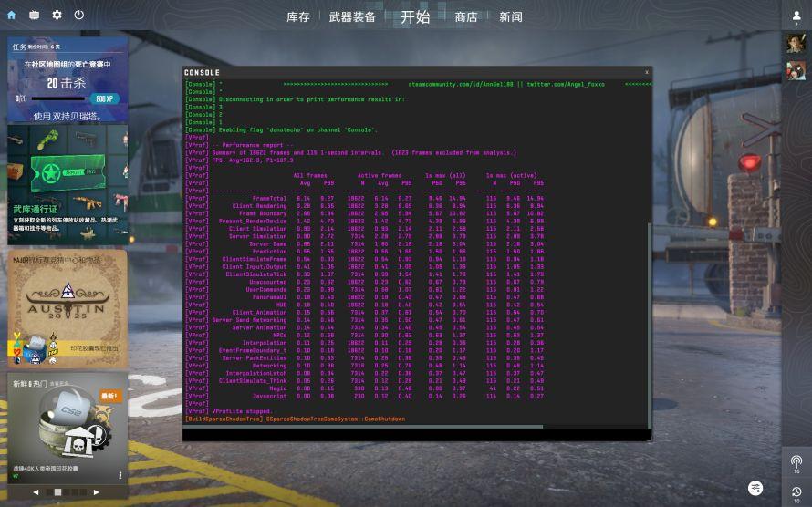This screenshot has height=507, width=812.
Task: Click the mission progress bar
Action: click(58, 98)
